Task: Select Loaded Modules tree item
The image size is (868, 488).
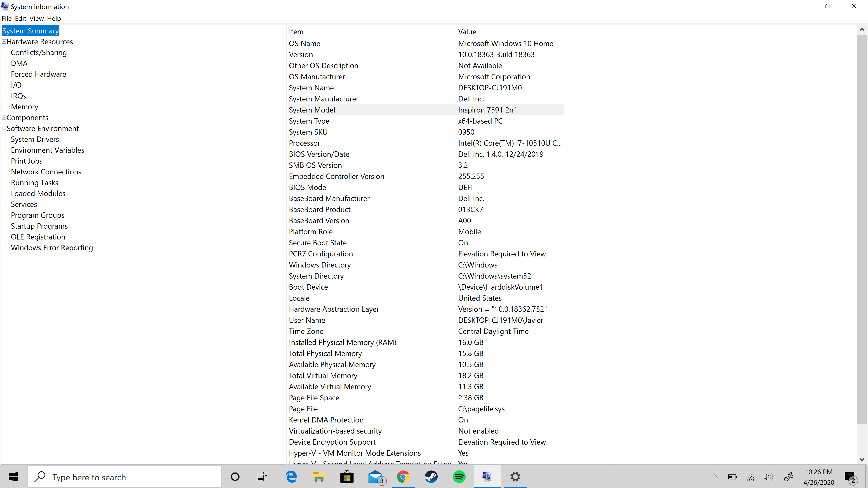Action: click(x=38, y=194)
